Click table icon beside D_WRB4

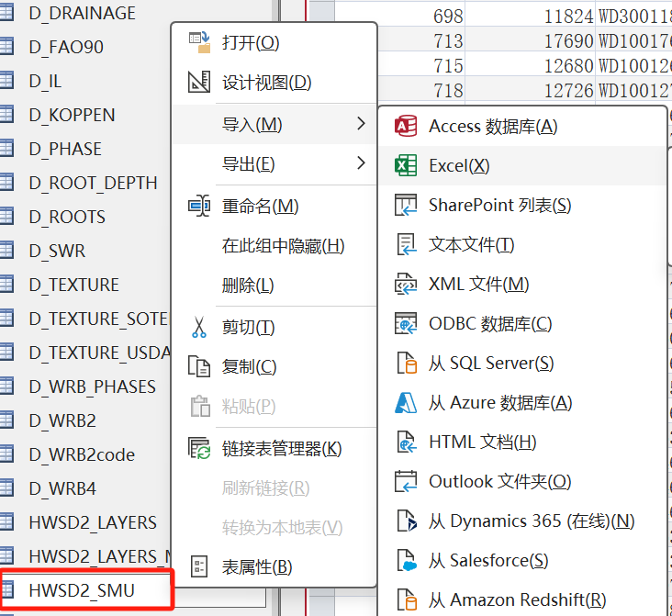pyautogui.click(x=6, y=487)
